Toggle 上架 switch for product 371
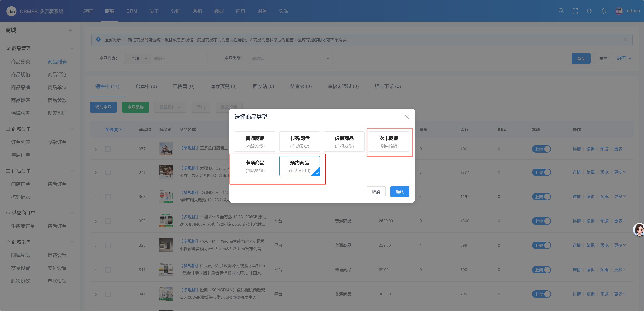This screenshot has width=644, height=311. tap(541, 172)
